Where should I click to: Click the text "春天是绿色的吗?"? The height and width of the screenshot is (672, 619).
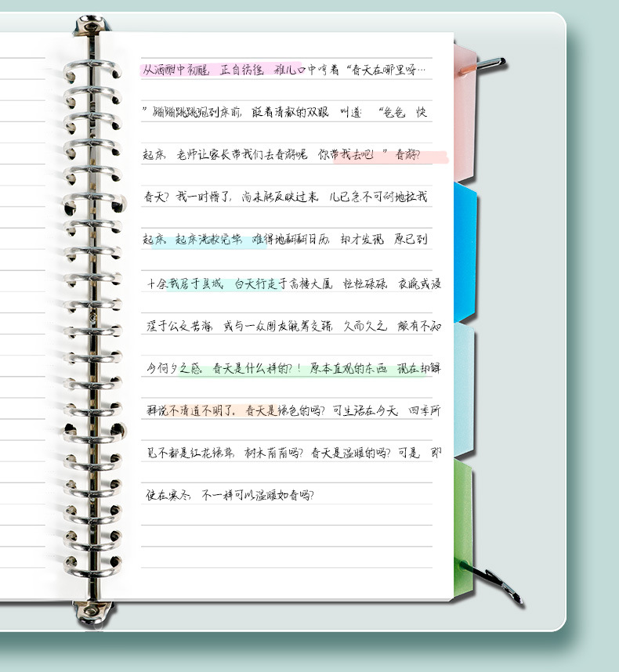(x=285, y=410)
